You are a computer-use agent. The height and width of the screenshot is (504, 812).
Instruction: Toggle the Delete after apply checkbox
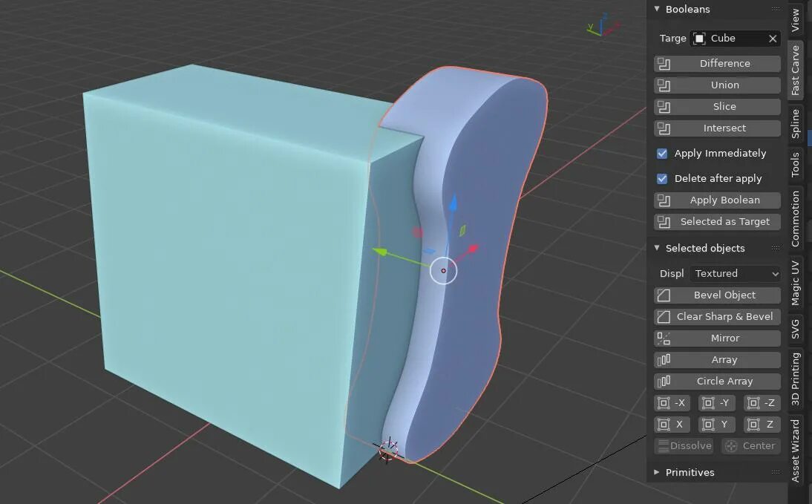662,179
